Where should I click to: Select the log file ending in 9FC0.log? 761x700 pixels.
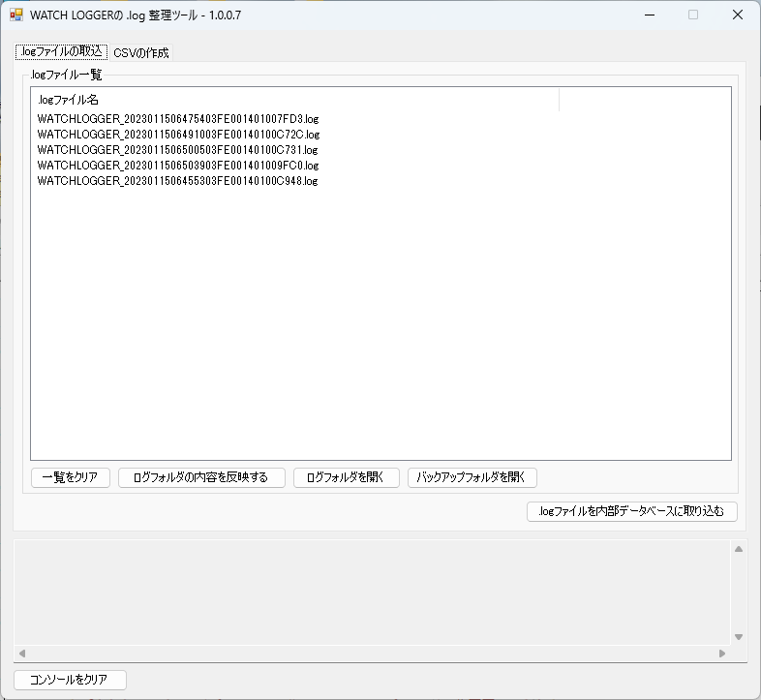(177, 166)
